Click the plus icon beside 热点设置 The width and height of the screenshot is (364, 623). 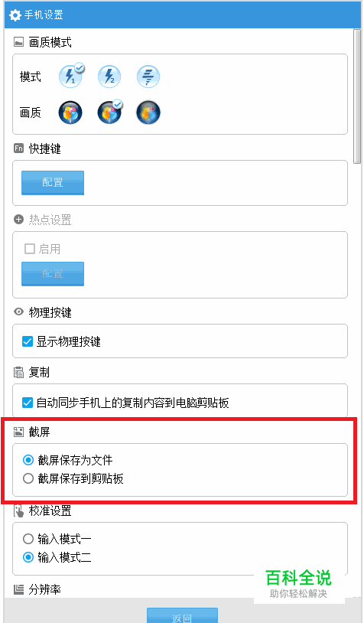point(18,220)
